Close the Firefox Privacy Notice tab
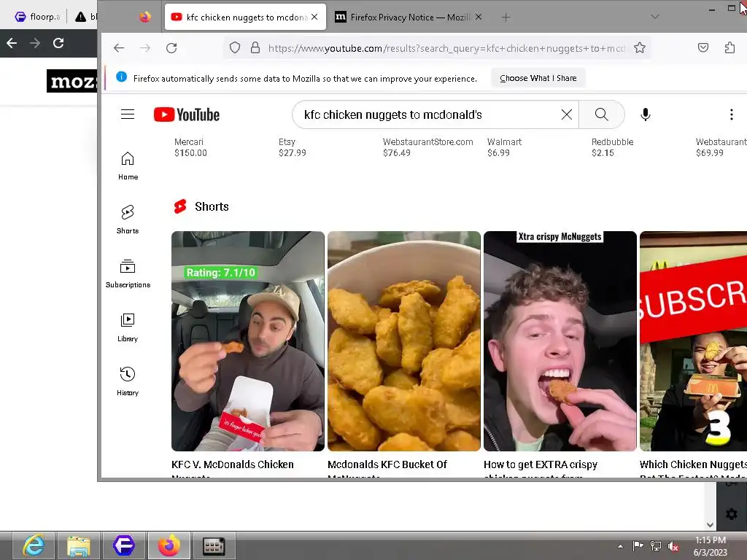Screen dimensions: 747x560 [x=479, y=17]
